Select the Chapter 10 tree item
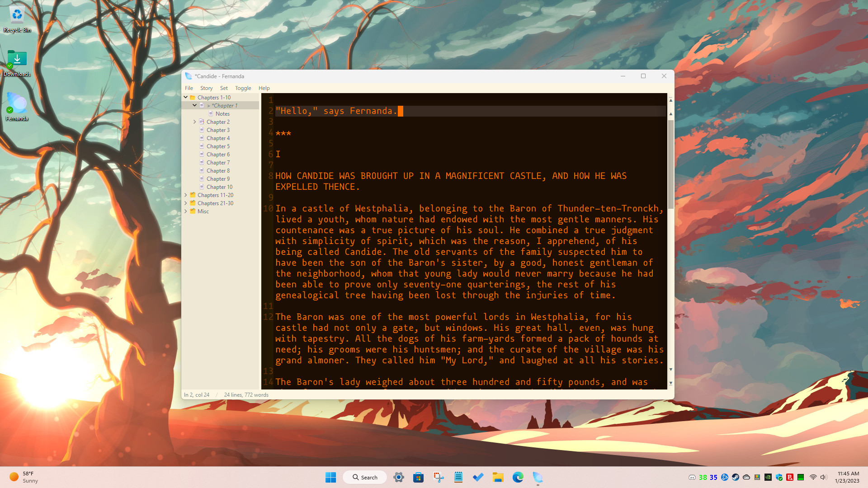 (x=219, y=187)
